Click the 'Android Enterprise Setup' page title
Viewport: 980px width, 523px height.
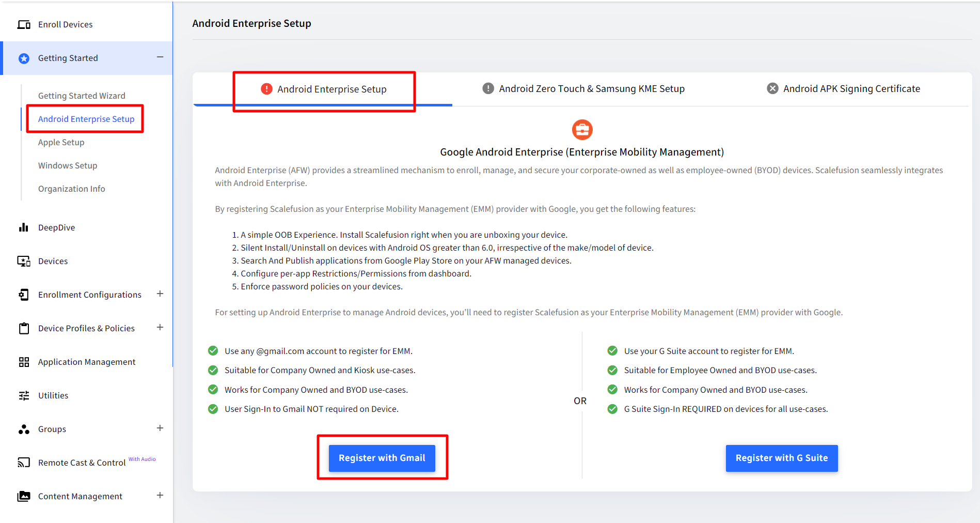(x=252, y=23)
